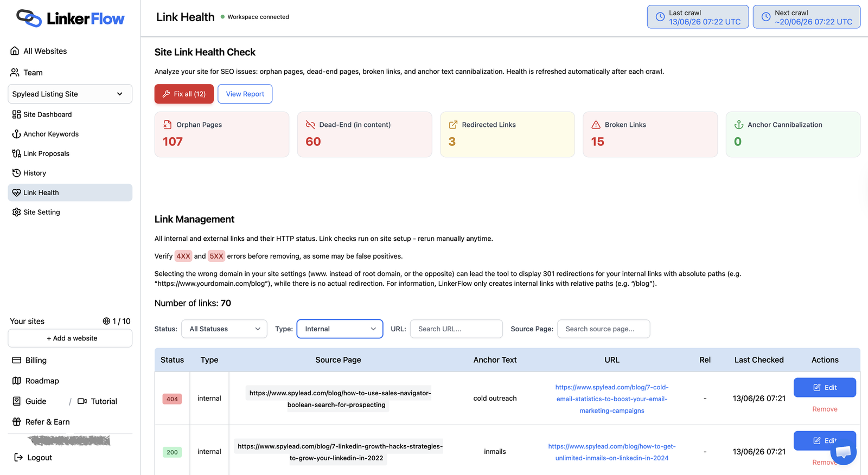
Task: Select the Dead-End (in content) 60 card
Action: 365,134
